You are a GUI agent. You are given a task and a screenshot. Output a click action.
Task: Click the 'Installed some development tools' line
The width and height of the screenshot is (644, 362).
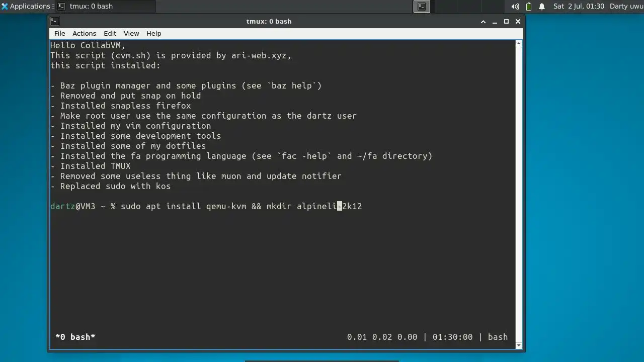pyautogui.click(x=135, y=136)
